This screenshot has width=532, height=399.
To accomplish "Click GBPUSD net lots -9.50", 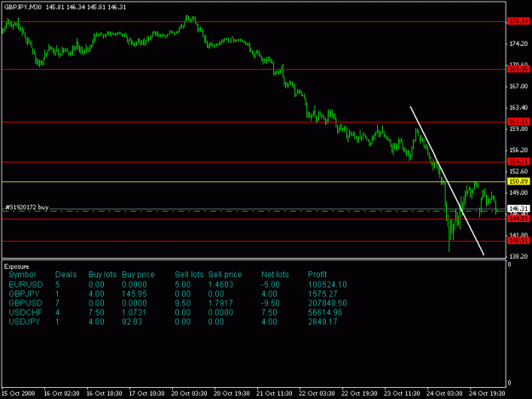I will [x=270, y=303].
